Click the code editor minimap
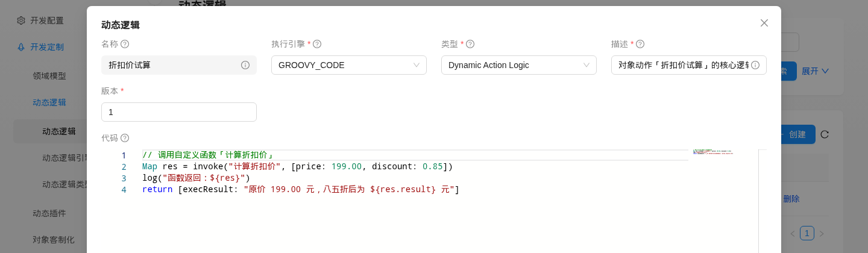The image size is (868, 253). (x=713, y=152)
